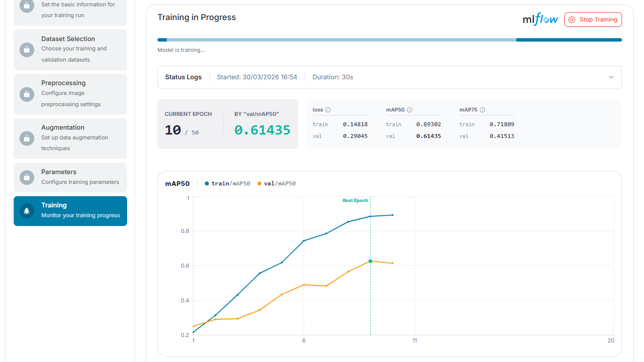Click the Best Epoch marker point

[x=370, y=261]
